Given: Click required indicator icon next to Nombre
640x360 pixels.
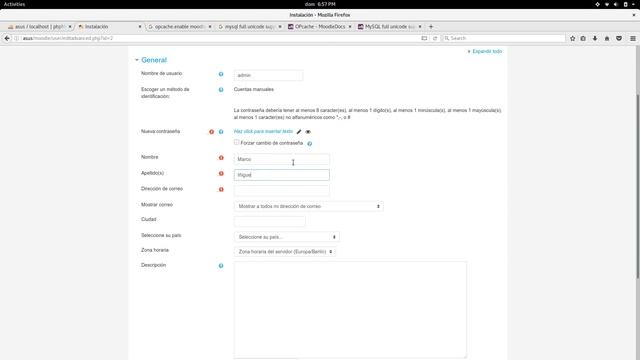Looking at the screenshot, I should pyautogui.click(x=221, y=158).
